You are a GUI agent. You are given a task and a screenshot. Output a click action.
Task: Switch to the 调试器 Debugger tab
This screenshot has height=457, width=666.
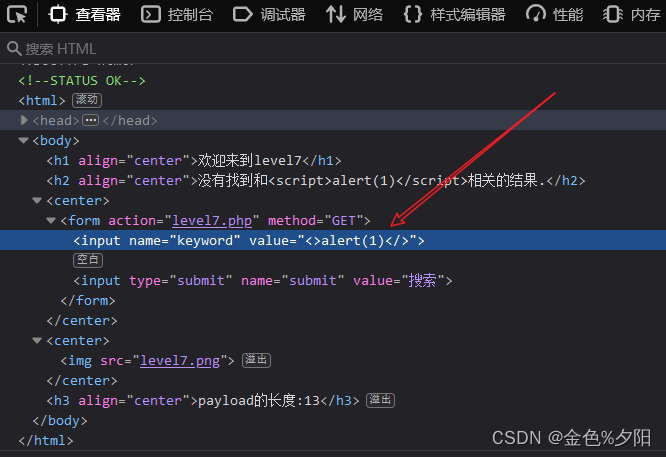[x=269, y=14]
